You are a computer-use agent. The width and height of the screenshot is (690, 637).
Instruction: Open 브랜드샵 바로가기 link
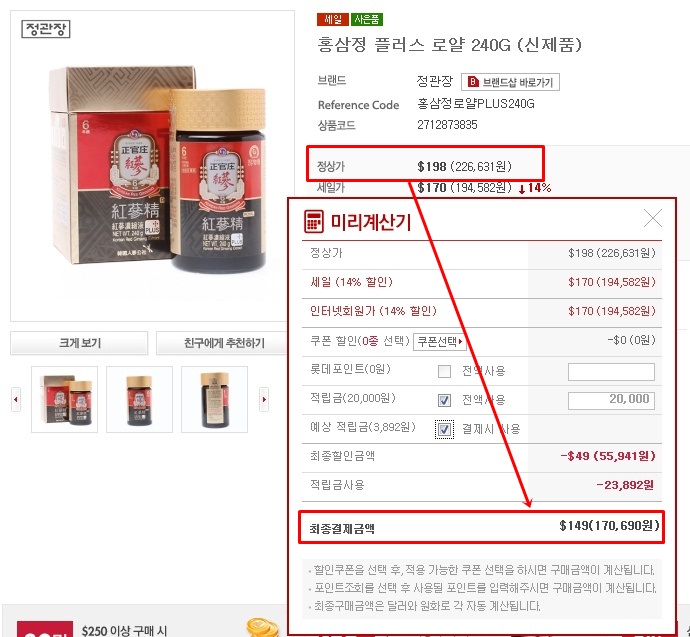(510, 82)
